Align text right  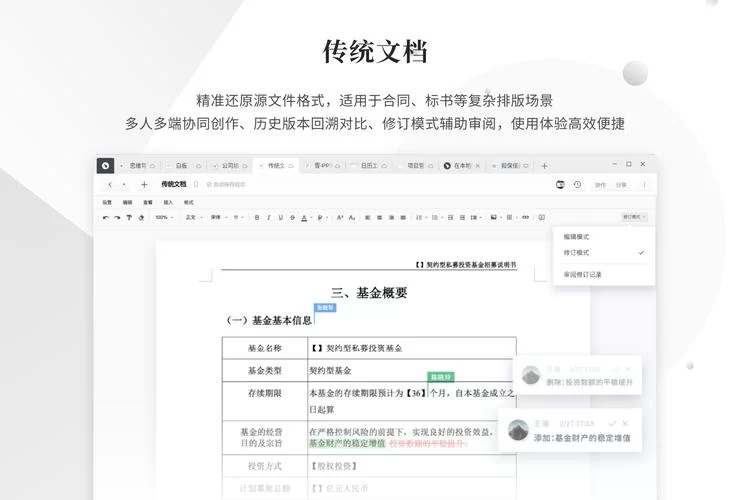(x=391, y=218)
